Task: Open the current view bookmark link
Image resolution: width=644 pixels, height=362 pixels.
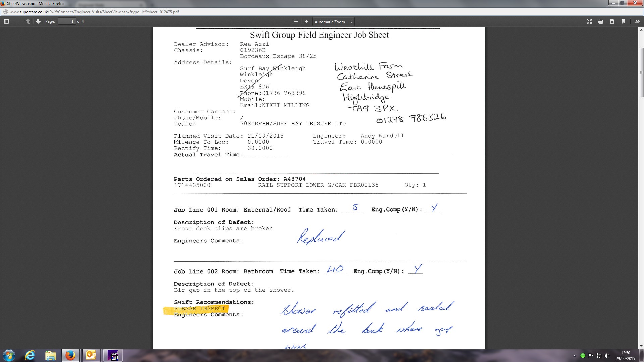Action: coord(624,21)
